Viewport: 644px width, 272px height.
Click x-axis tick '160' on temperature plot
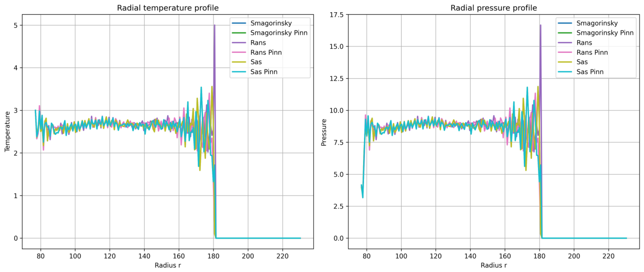click(x=179, y=255)
